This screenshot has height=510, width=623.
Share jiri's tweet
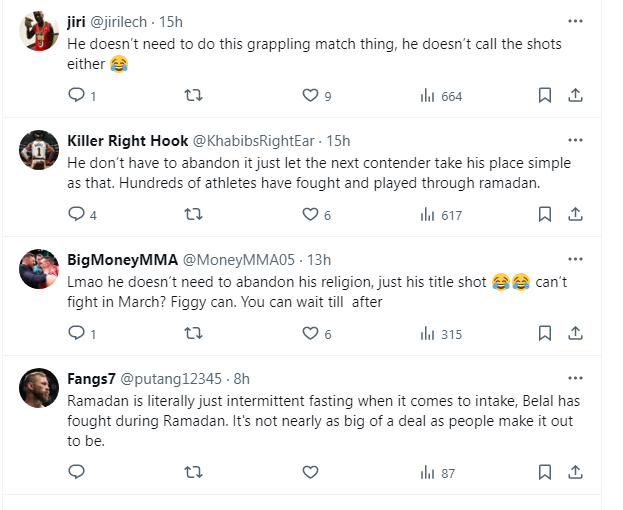click(x=575, y=96)
